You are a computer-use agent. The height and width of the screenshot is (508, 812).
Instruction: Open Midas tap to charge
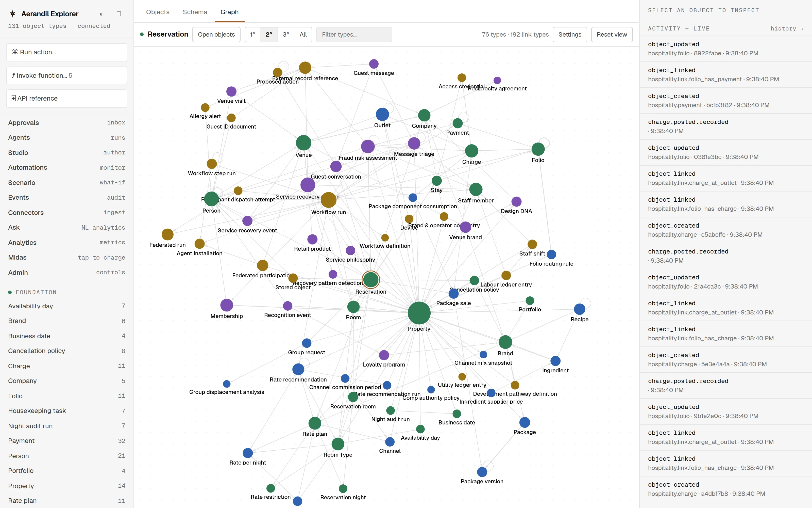click(x=66, y=257)
